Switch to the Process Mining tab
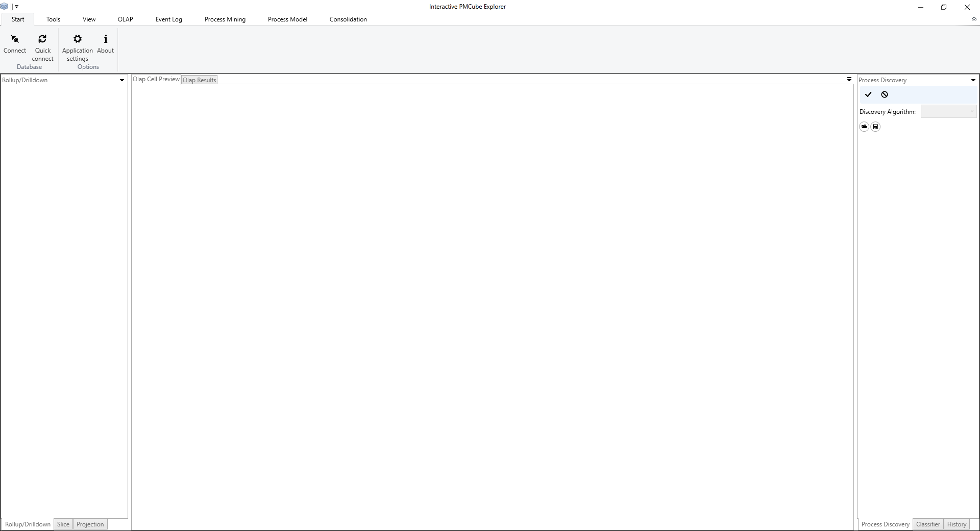This screenshot has height=531, width=980. 225,19
